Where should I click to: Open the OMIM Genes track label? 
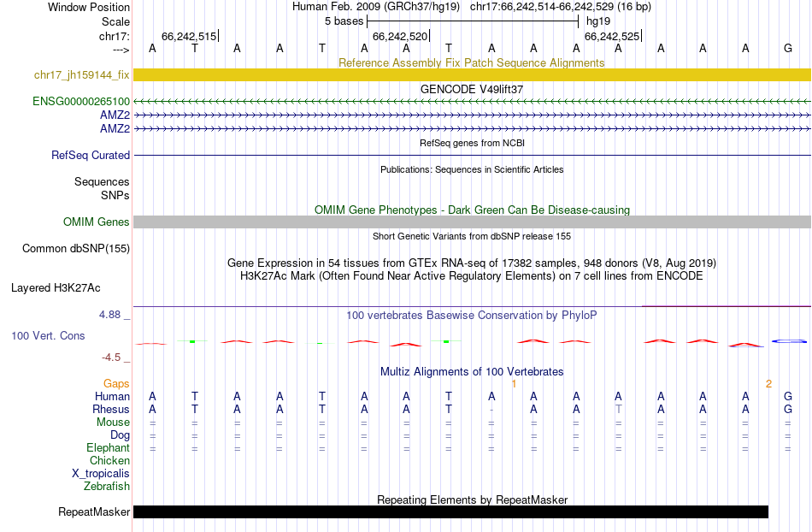pyautogui.click(x=97, y=222)
